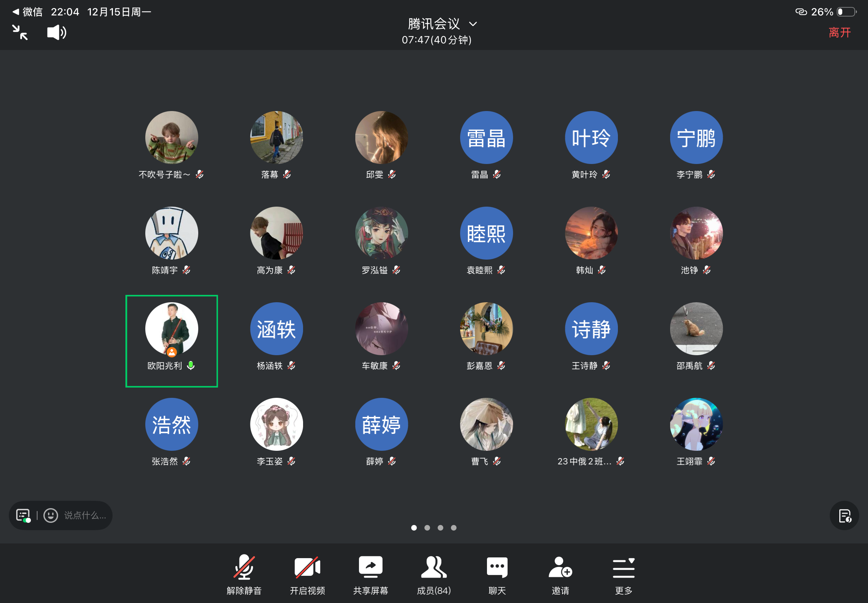Select 李玉姿 participant avatar
Viewport: 868px width, 603px height.
coord(276,424)
